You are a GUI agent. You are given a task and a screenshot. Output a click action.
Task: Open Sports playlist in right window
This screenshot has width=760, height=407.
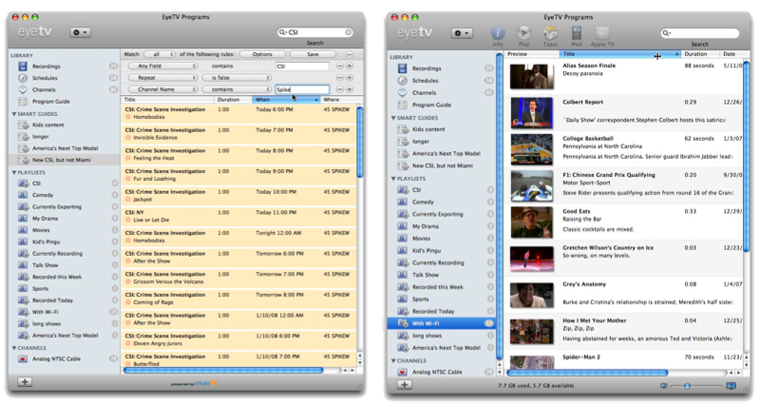coord(420,299)
